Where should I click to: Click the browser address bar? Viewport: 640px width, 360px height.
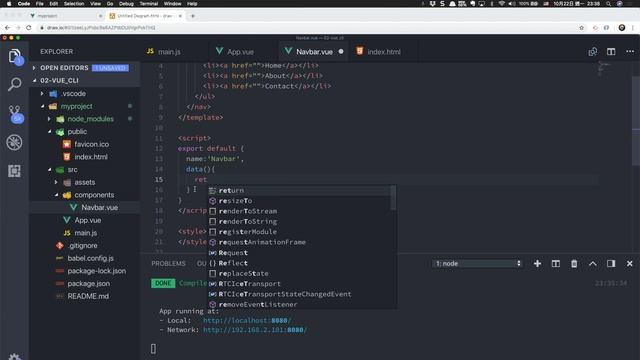306,28
